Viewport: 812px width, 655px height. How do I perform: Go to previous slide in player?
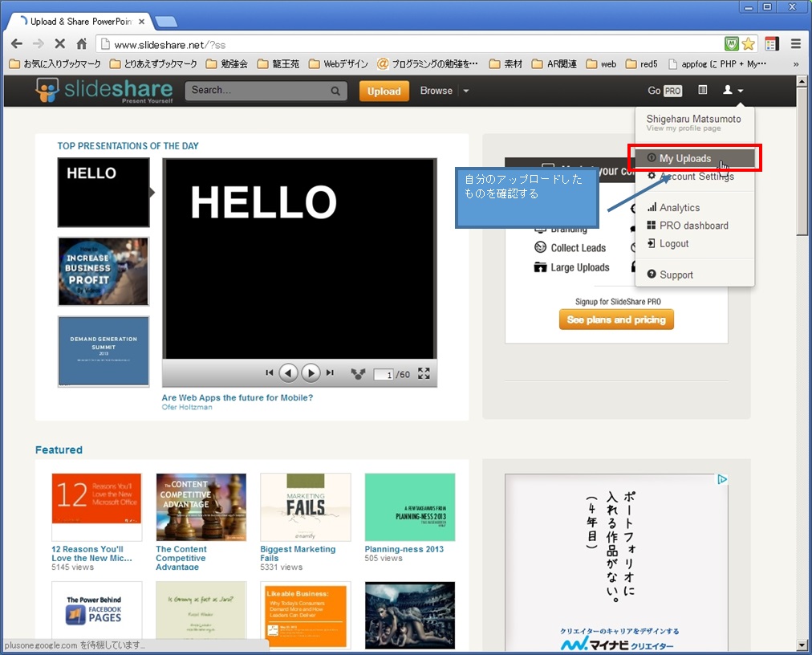tap(288, 372)
